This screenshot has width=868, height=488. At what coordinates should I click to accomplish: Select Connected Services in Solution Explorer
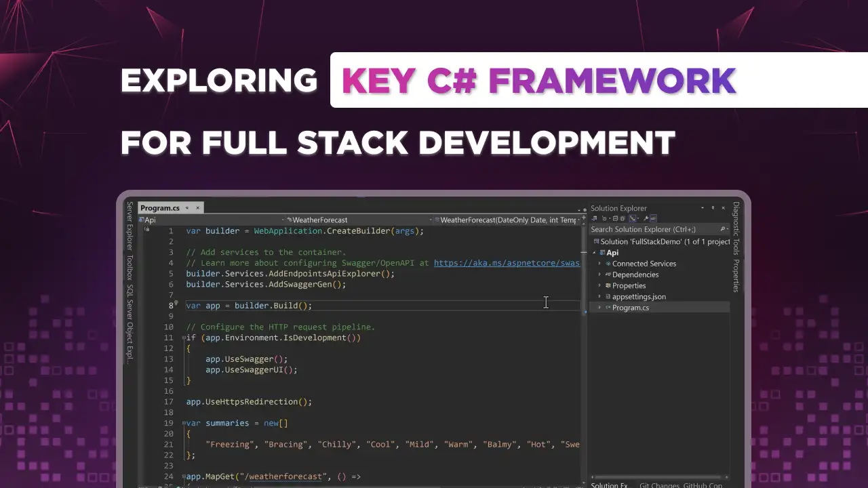pyautogui.click(x=644, y=264)
